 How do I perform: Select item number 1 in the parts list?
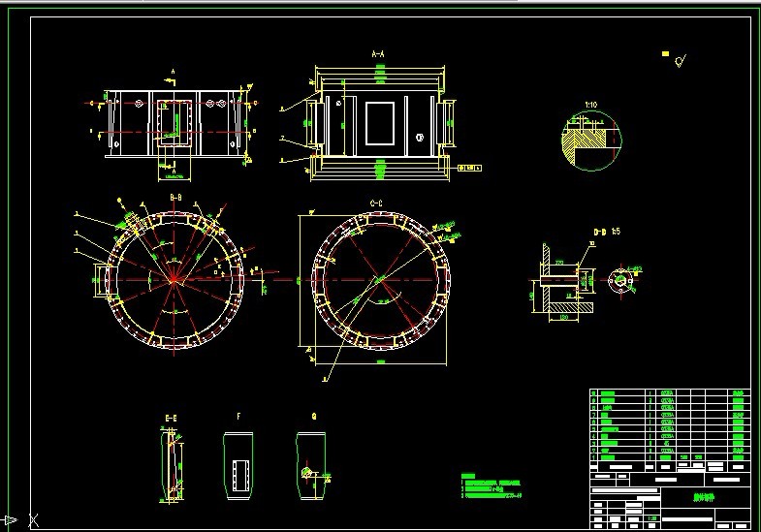coord(593,457)
